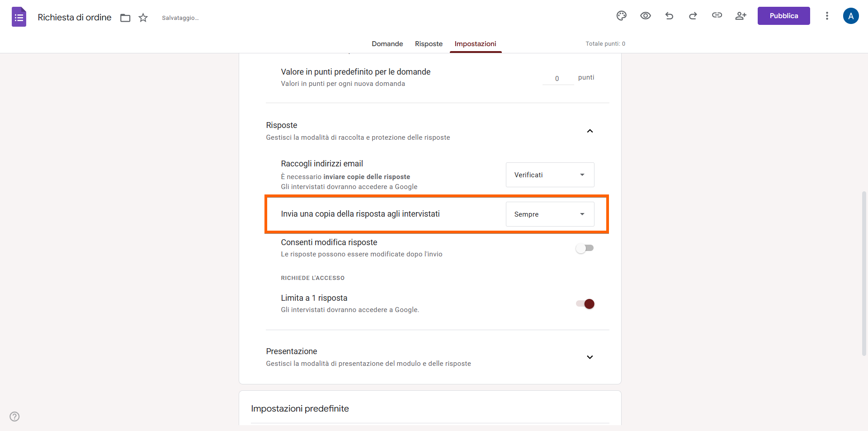This screenshot has height=431, width=868.
Task: Open the Verificati email collection dropdown
Action: pyautogui.click(x=550, y=175)
